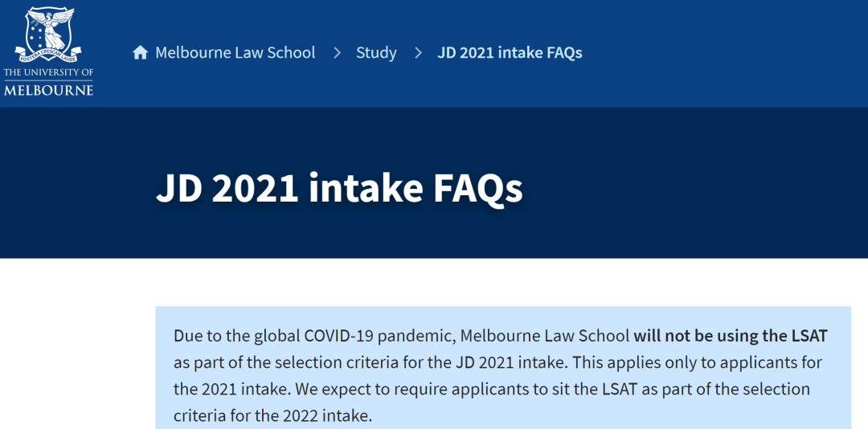Click the Postera Crescam Laude motto ribbon
Viewport: 868px width, 429px height.
[48, 55]
